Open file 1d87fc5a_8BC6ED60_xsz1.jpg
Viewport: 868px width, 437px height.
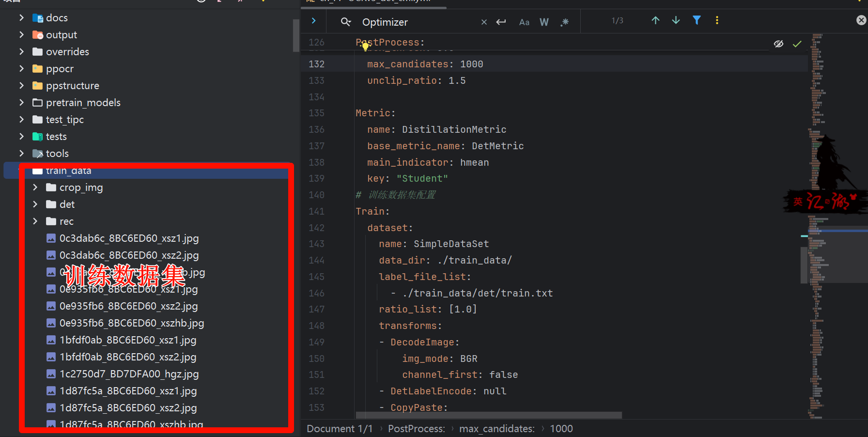coord(128,391)
